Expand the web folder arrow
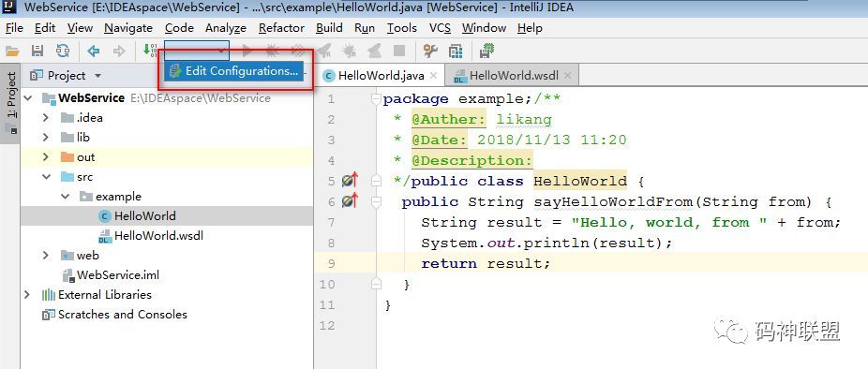 coord(46,256)
